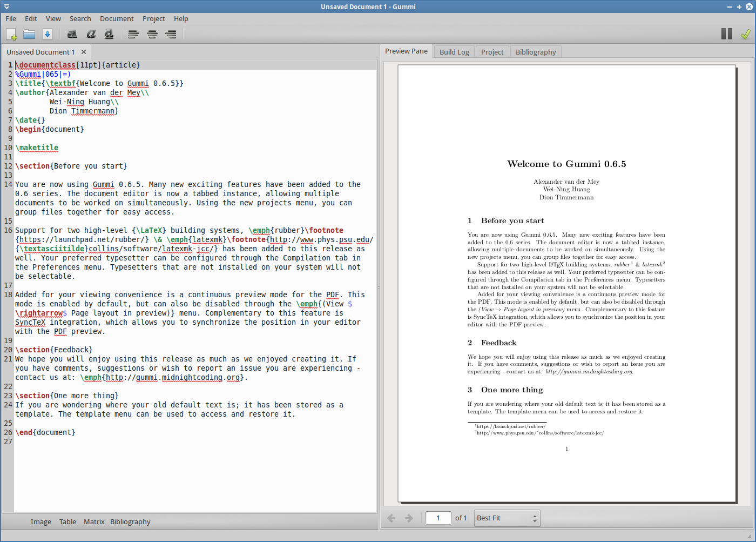
Task: Click the \maketitle line in the editor
Action: click(37, 148)
